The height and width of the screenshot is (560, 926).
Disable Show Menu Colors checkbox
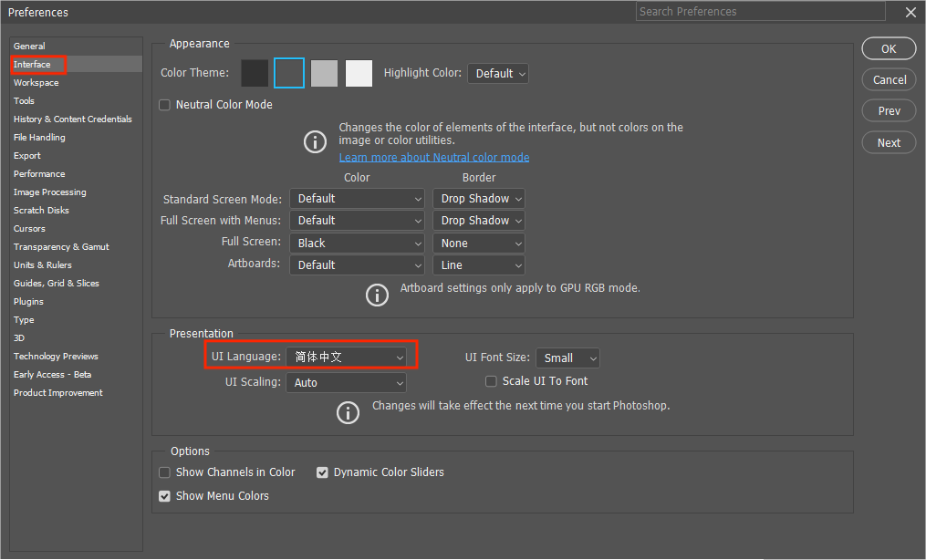(x=165, y=496)
